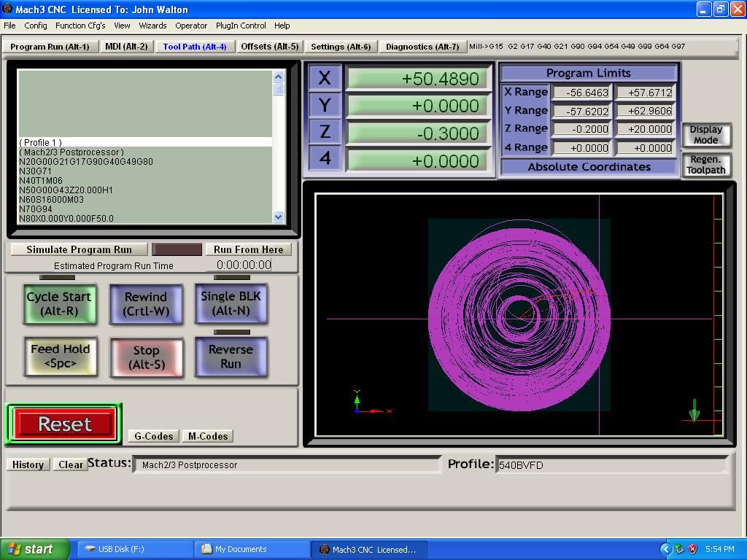Switch to USB Disk (F:) taskbar window
Viewport: 747px width, 560px height.
point(135,550)
